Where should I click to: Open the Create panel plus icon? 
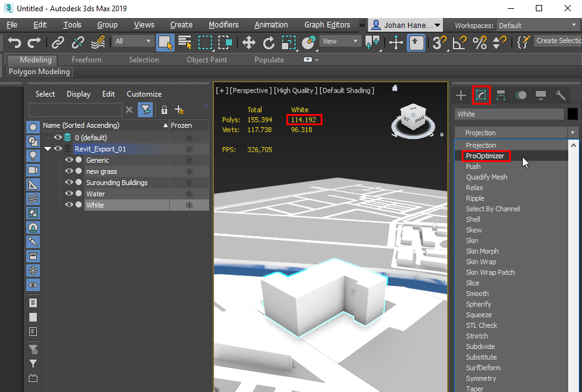[x=461, y=95]
